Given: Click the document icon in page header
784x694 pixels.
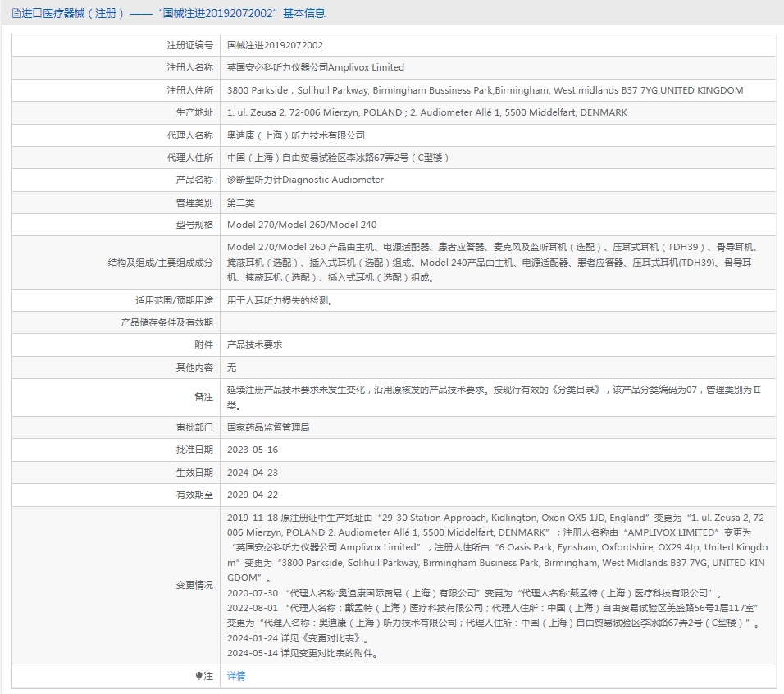Looking at the screenshot, I should click(x=16, y=13).
